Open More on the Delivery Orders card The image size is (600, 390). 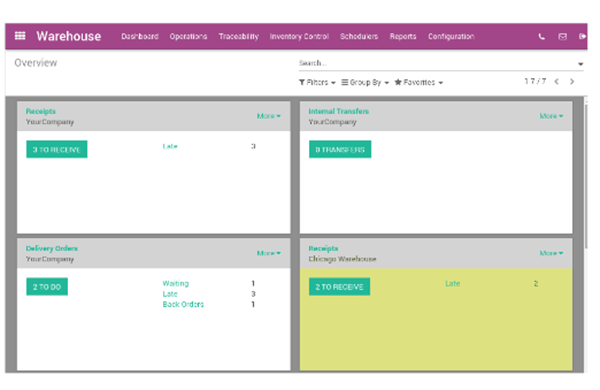(269, 253)
